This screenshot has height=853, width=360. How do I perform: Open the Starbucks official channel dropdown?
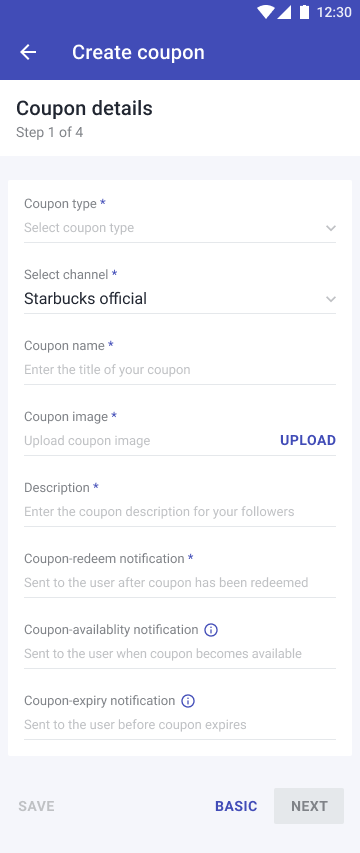180,299
